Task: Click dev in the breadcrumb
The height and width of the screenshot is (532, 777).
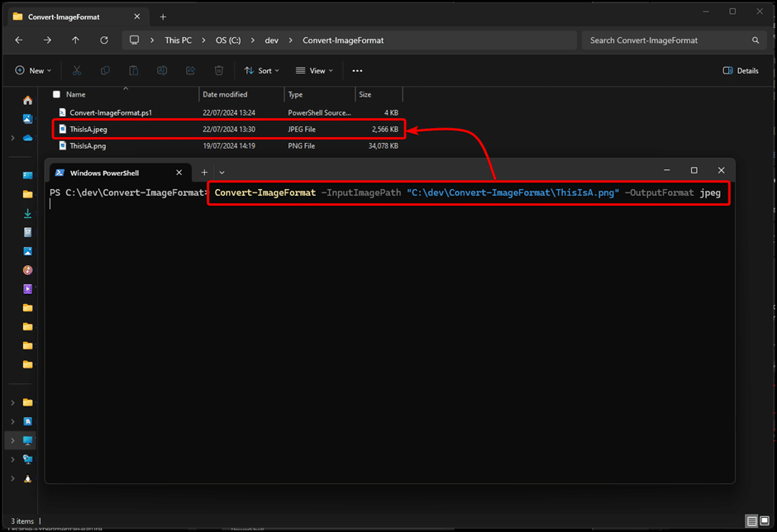Action: click(272, 40)
